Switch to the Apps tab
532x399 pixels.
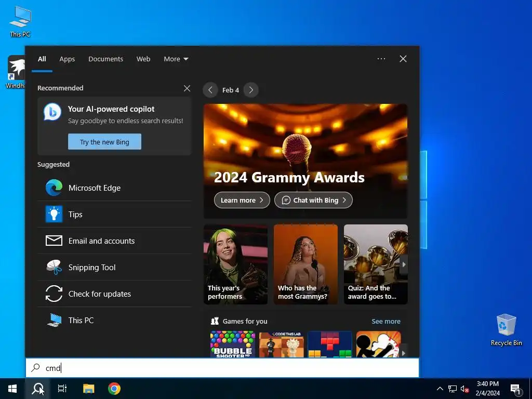[x=67, y=59]
